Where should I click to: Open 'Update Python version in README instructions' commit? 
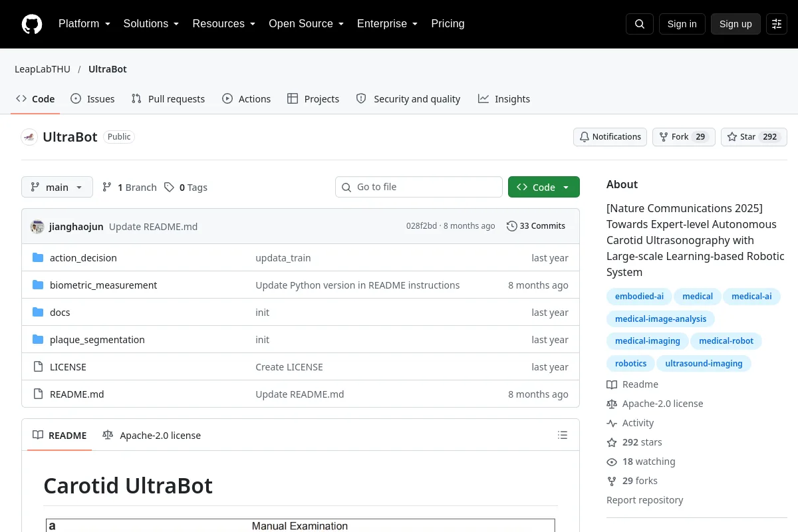click(x=358, y=285)
